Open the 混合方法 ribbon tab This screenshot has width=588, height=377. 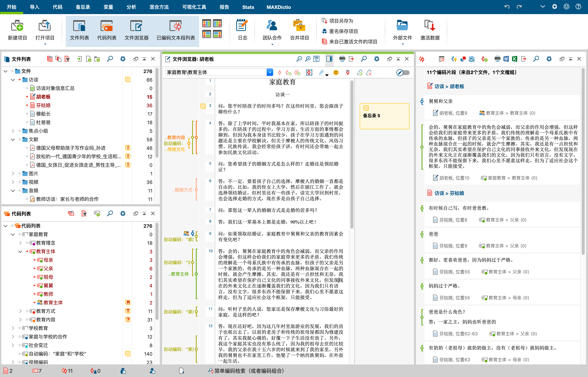click(159, 7)
